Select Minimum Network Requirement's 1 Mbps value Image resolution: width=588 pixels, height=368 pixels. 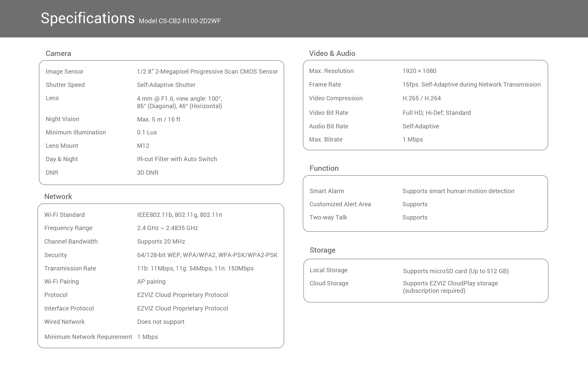[148, 337]
